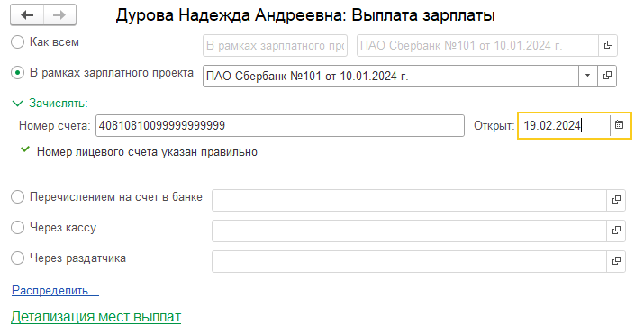
Task: Open the disabled Как всем bank record icon
Action: (x=608, y=45)
